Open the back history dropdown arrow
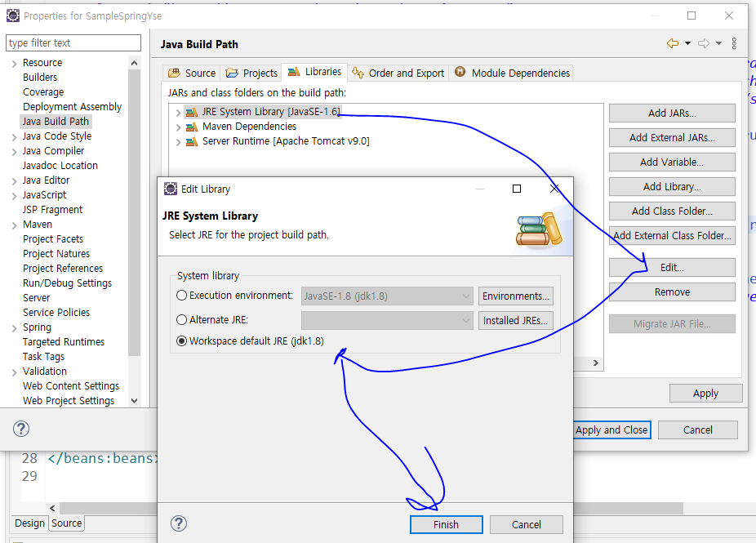The image size is (756, 543). click(688, 43)
